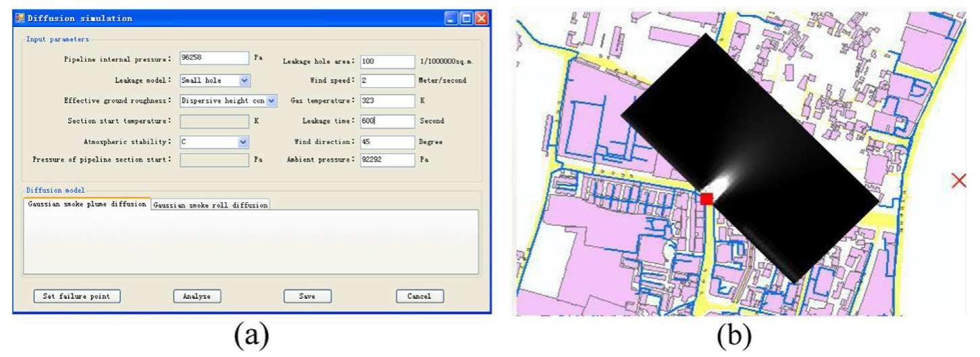Focus the Leakage hole area input

[x=387, y=61]
